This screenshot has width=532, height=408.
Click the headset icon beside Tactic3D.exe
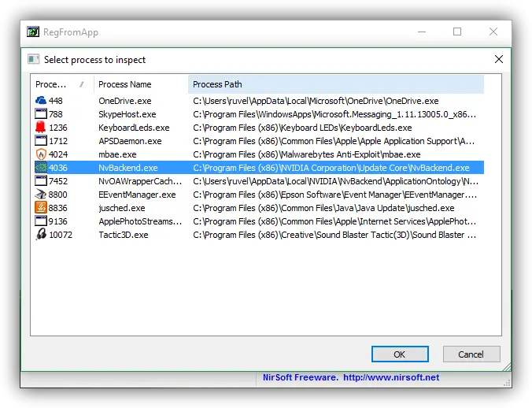(41, 234)
